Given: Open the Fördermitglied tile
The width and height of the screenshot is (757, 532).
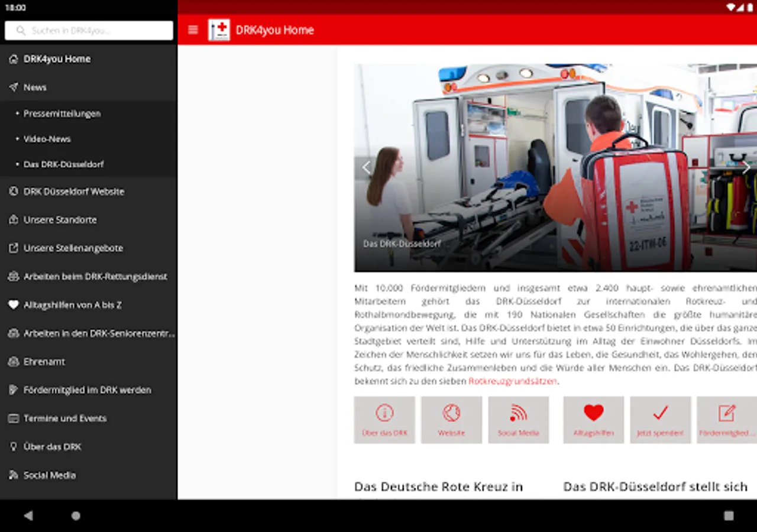Looking at the screenshot, I should pos(727,420).
